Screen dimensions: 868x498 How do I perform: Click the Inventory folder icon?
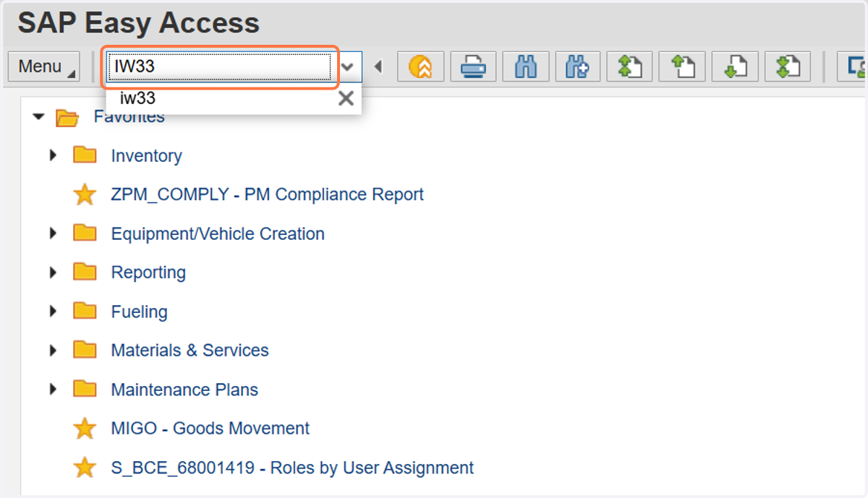pos(85,155)
